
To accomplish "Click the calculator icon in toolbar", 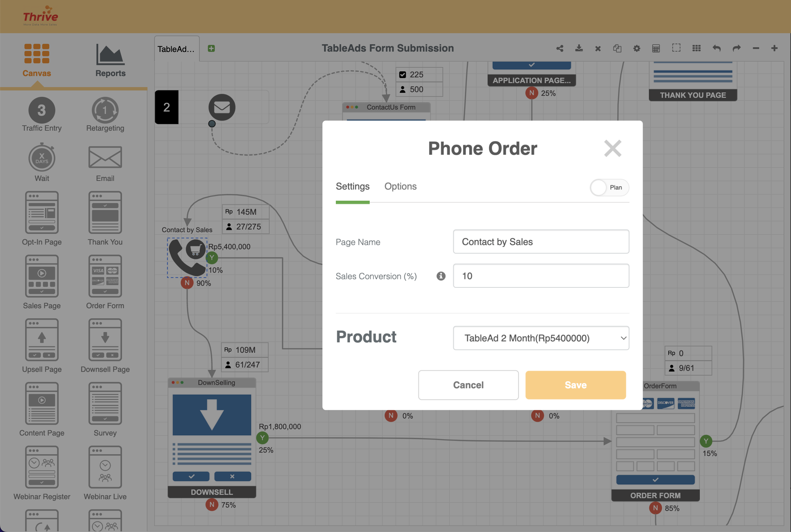I will click(656, 49).
